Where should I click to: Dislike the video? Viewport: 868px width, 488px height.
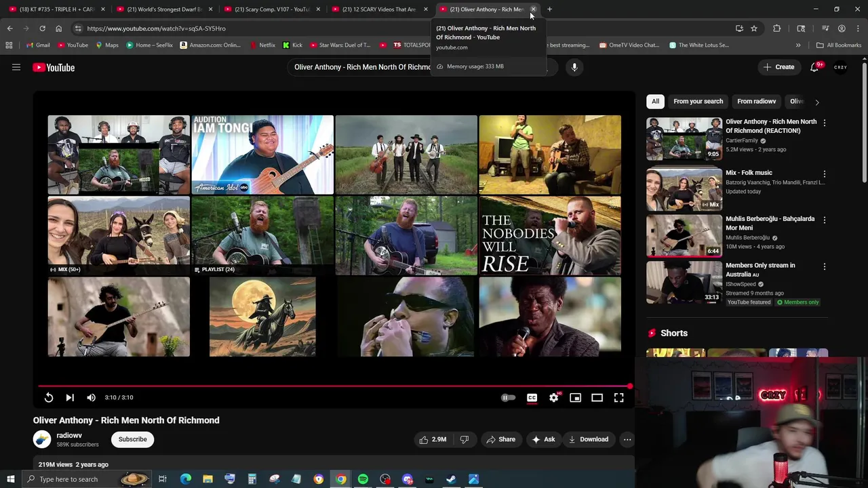click(x=465, y=439)
